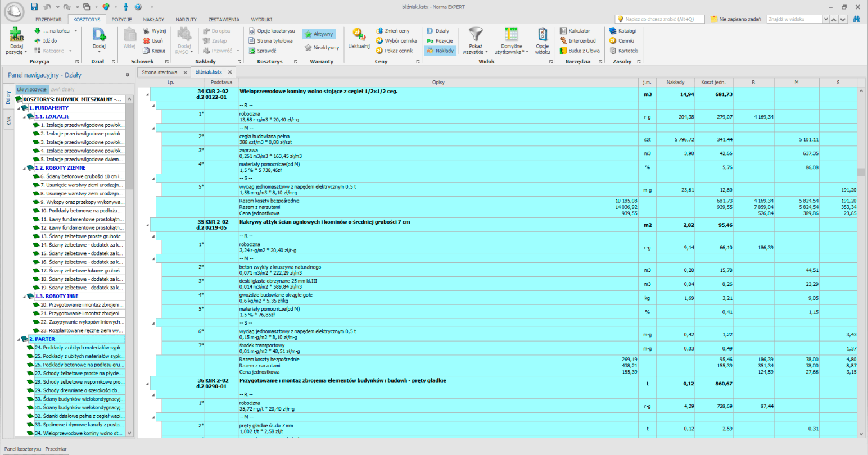Click the save icon in quick access toolbar
868x455 pixels.
click(x=34, y=7)
